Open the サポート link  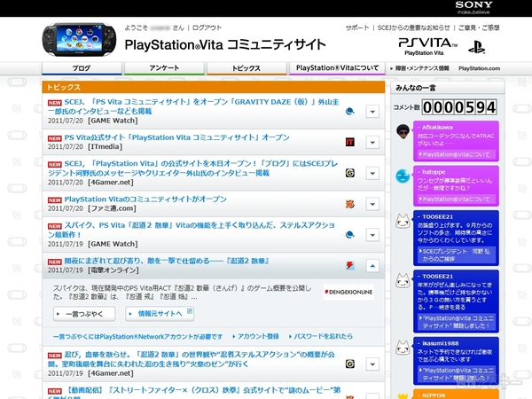357,27
